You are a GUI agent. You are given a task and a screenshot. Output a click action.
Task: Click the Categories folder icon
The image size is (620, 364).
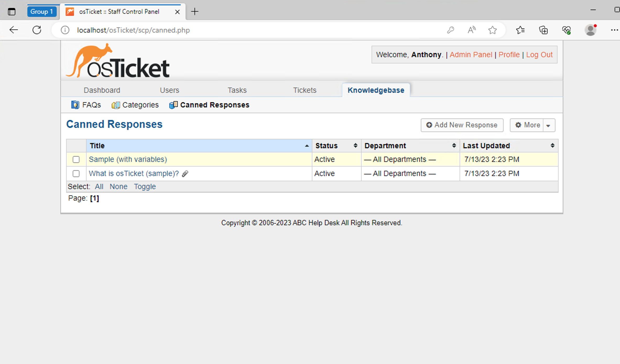(116, 105)
